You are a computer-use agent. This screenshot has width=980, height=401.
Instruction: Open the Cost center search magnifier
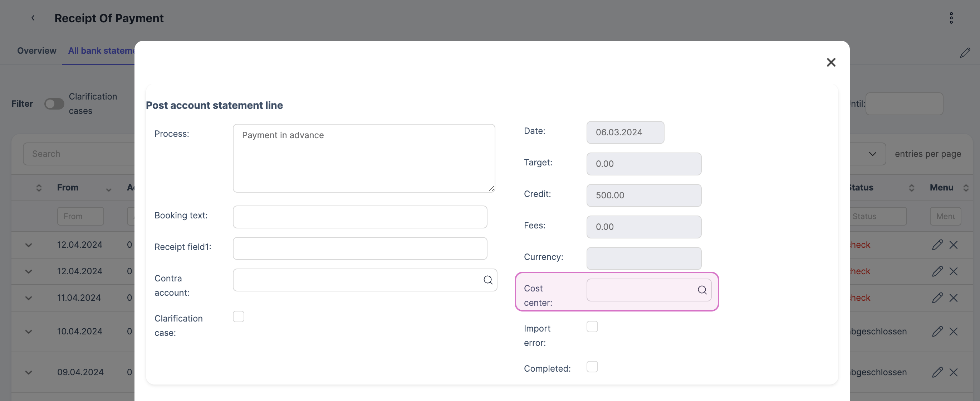coord(702,290)
